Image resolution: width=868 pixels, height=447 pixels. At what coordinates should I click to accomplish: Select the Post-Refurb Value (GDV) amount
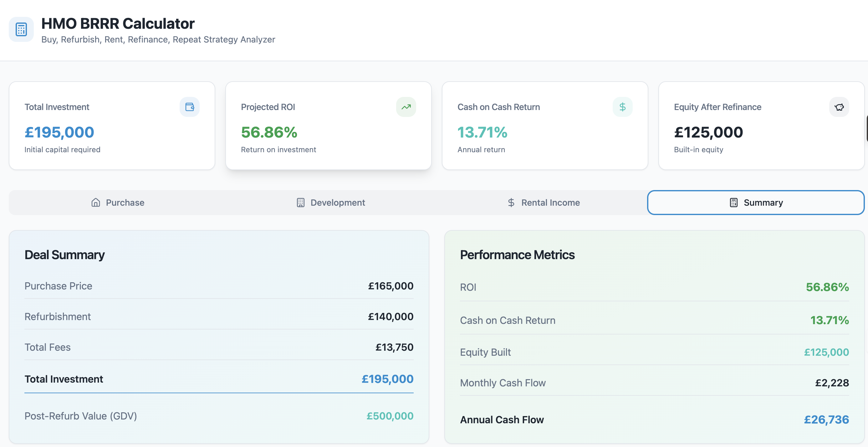pos(390,416)
